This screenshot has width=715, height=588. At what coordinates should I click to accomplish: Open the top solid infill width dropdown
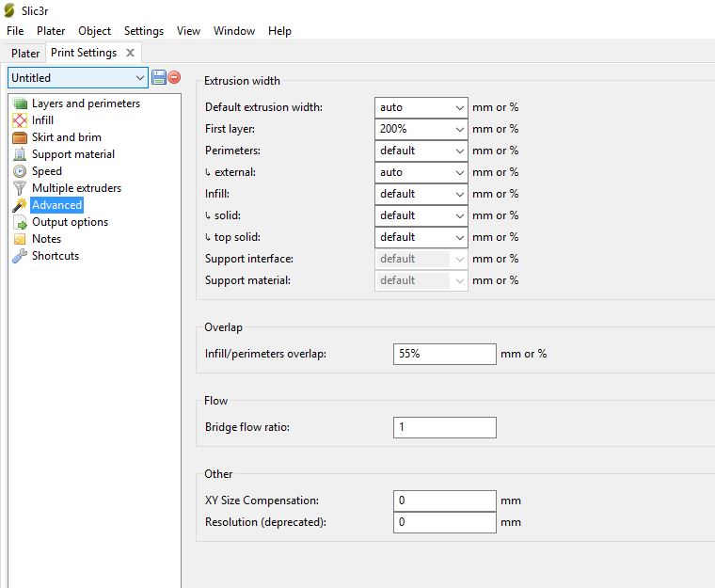point(459,237)
